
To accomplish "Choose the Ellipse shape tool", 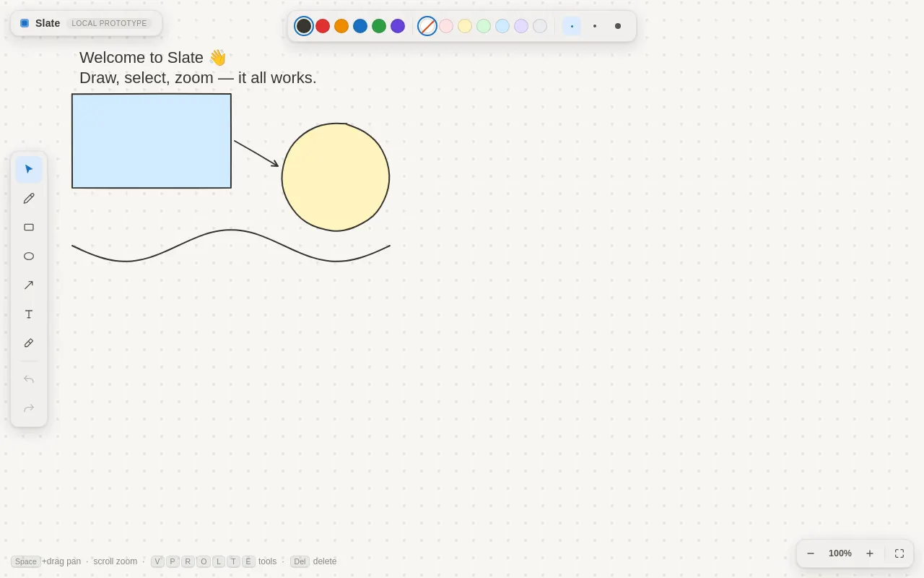I will click(29, 256).
